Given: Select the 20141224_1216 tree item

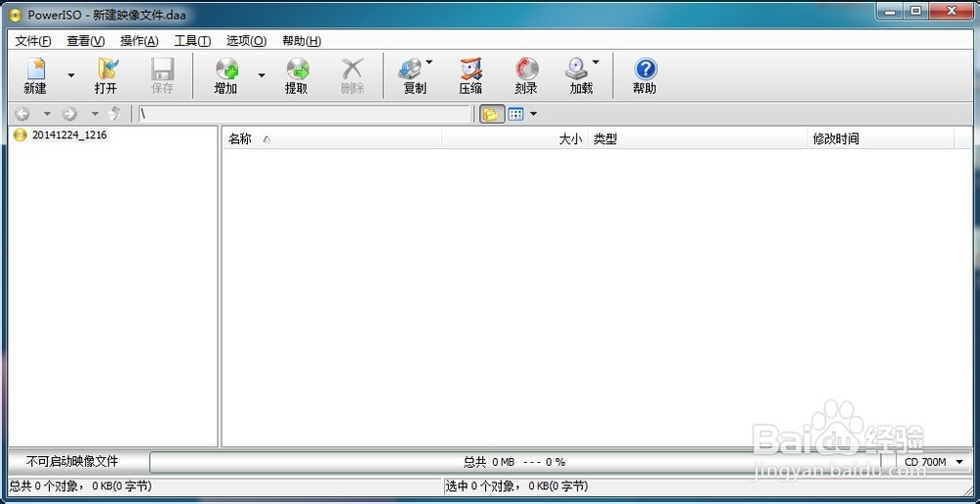Looking at the screenshot, I should [x=70, y=135].
